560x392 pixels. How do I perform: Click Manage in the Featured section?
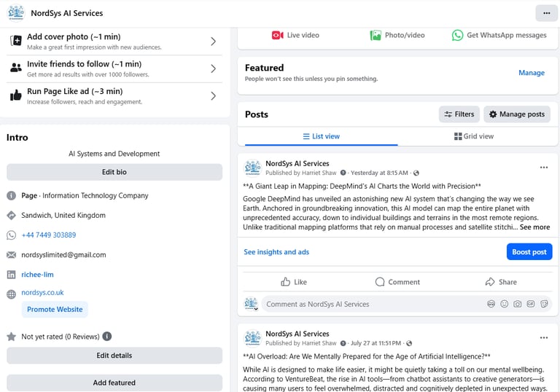pyautogui.click(x=532, y=73)
